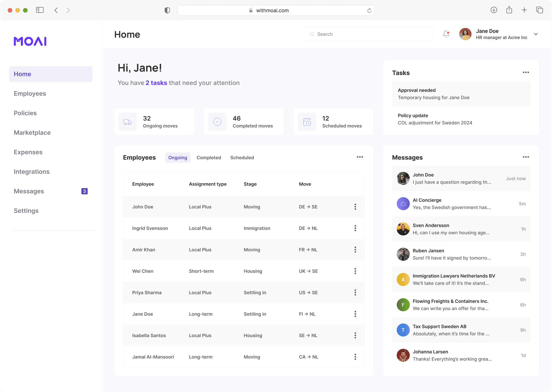
Task: Click the AI Concierge bot avatar
Action: click(x=403, y=204)
